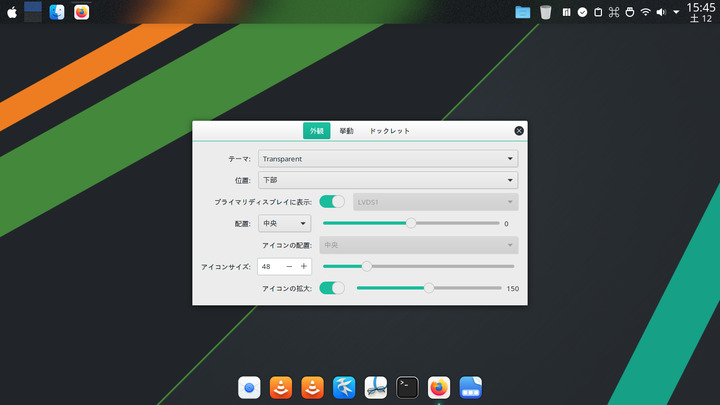Open the blue folder icon in top panel
This screenshot has width=720, height=405.
pyautogui.click(x=523, y=12)
